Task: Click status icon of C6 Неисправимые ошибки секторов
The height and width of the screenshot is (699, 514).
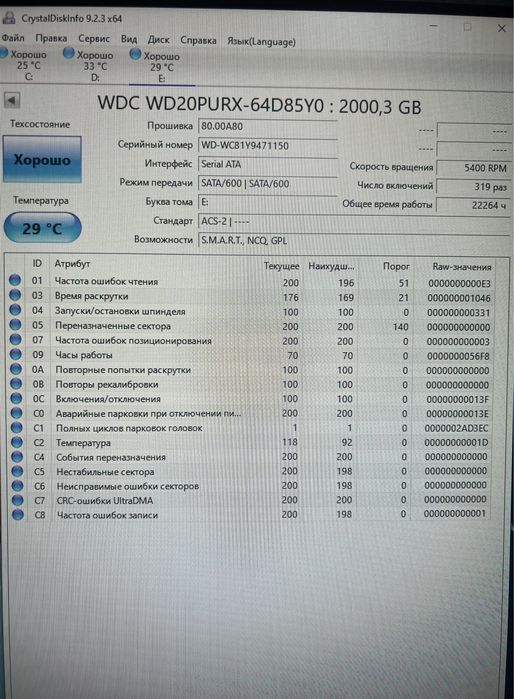Action: pyautogui.click(x=17, y=485)
